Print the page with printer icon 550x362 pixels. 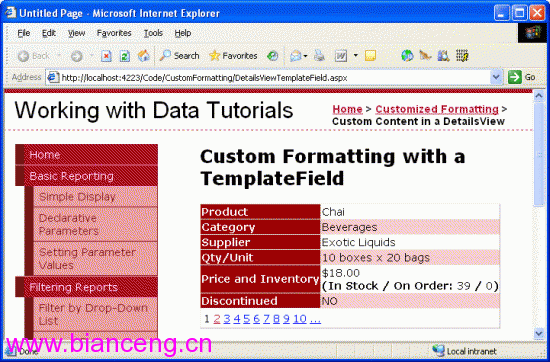319,56
